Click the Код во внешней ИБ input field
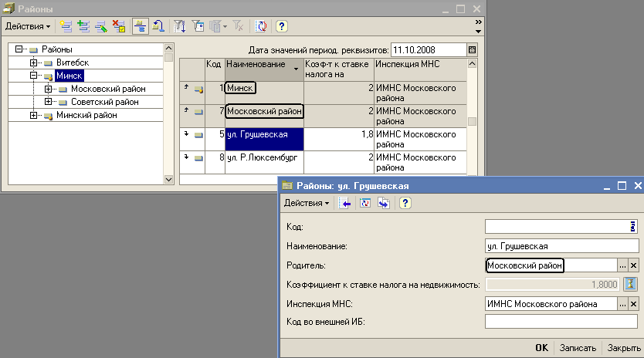 (561, 322)
